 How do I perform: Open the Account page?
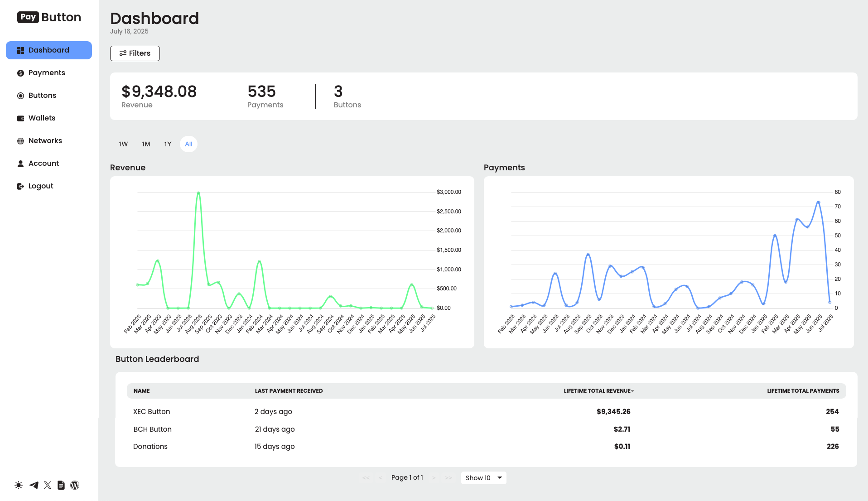(43, 163)
